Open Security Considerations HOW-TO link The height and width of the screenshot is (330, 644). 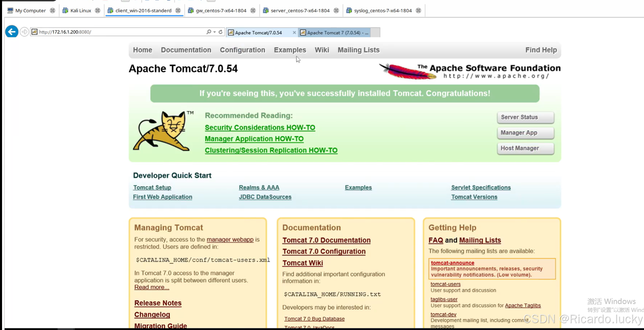coord(260,127)
